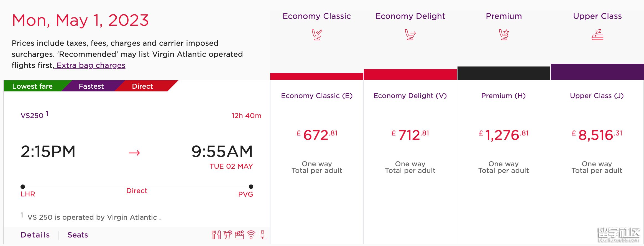Click the VS250 flight number
Screen dimensions: 644x246
(32, 116)
